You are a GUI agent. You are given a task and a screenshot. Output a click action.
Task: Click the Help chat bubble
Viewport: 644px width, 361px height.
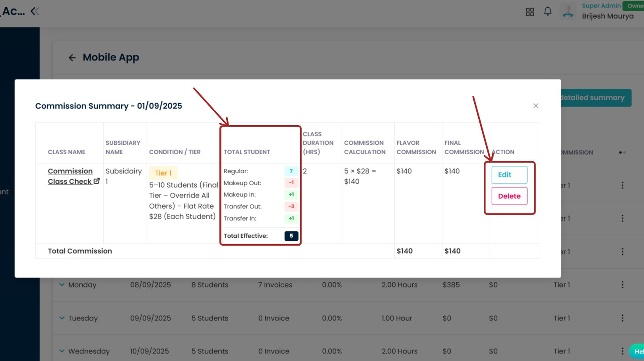click(x=637, y=351)
